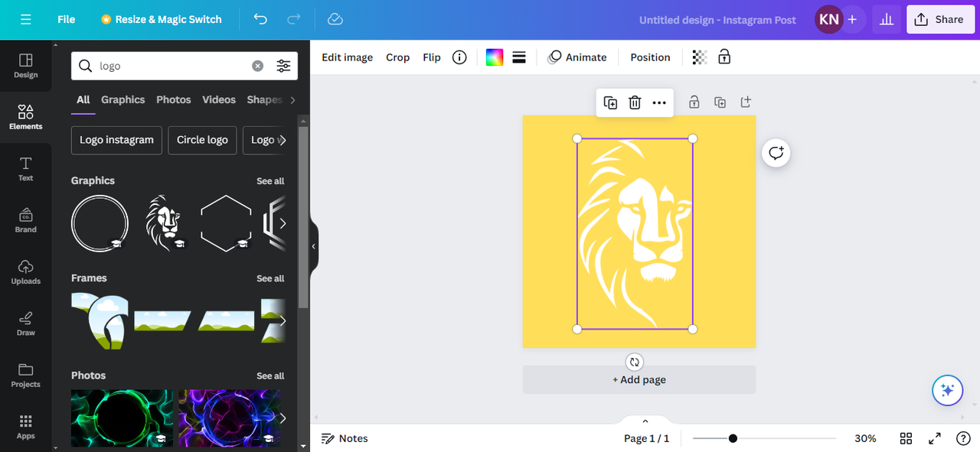The image size is (980, 452).
Task: Open search filter settings
Action: [283, 66]
